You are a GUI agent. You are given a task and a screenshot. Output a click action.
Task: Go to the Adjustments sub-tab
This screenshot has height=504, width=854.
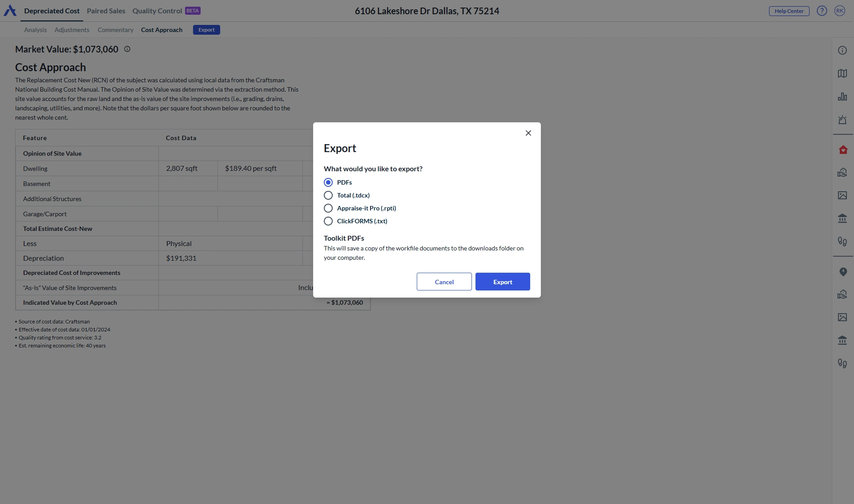(x=72, y=30)
